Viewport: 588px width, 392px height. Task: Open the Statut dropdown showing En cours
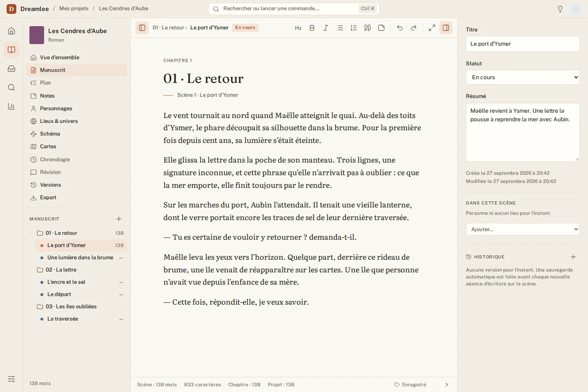[x=523, y=77]
